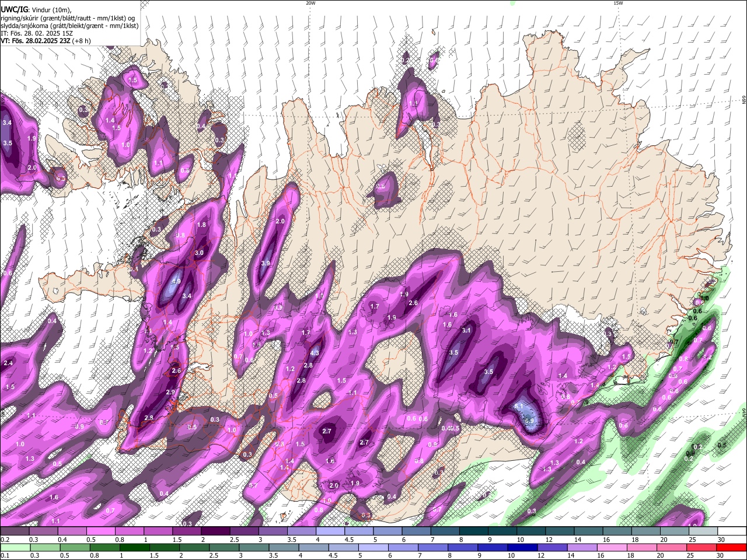Screen dimensions: 747x560
Task: Select the 'Vindur (10m)' header text
Action: pos(52,9)
